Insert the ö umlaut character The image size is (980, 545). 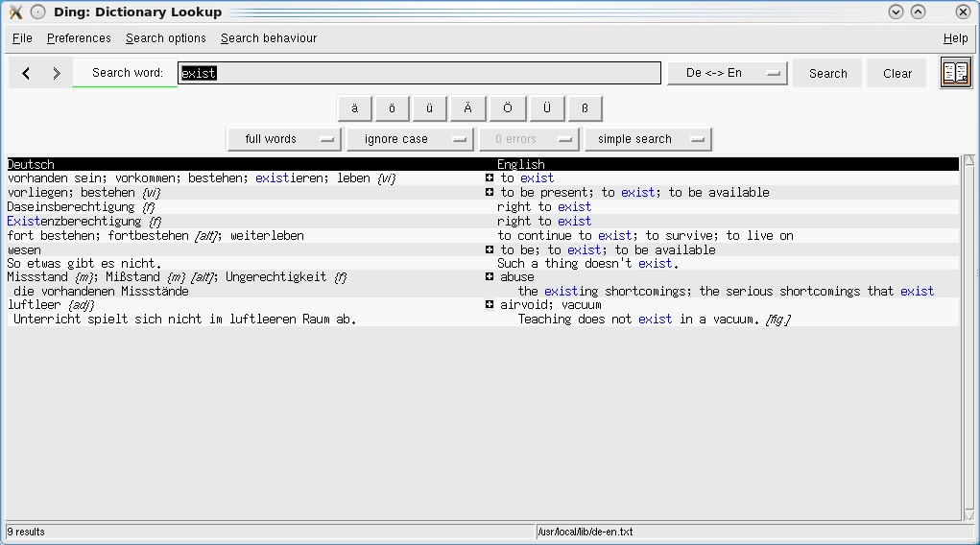[x=392, y=108]
